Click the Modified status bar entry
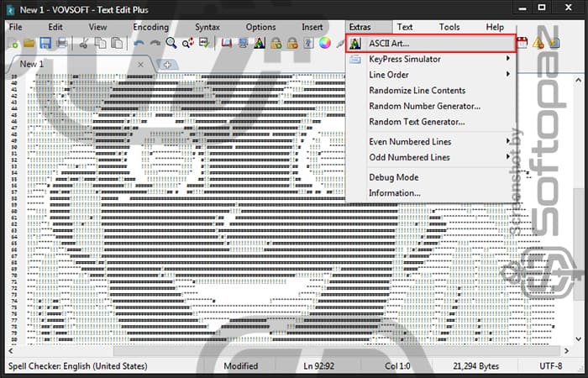The height and width of the screenshot is (378, 588). 241,366
